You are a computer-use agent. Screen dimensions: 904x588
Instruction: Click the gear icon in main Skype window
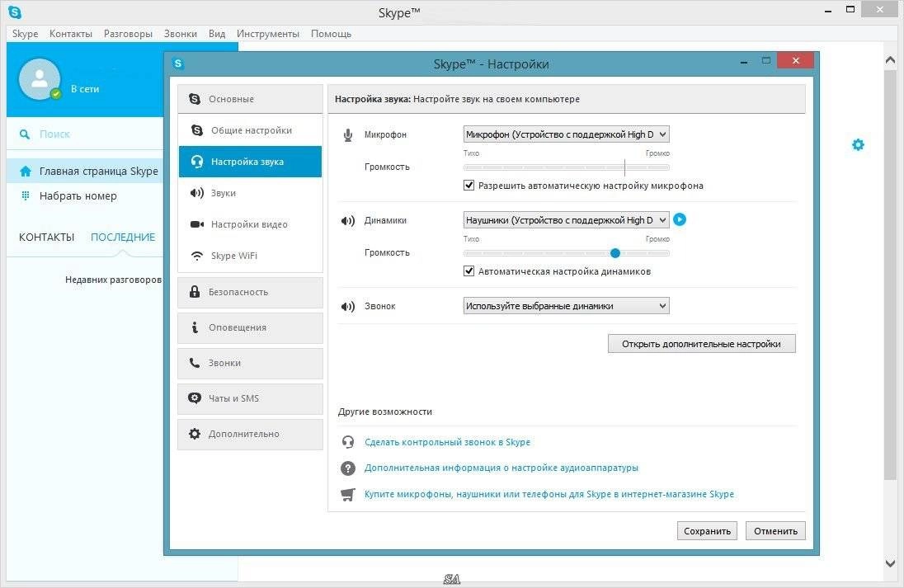pos(858,144)
